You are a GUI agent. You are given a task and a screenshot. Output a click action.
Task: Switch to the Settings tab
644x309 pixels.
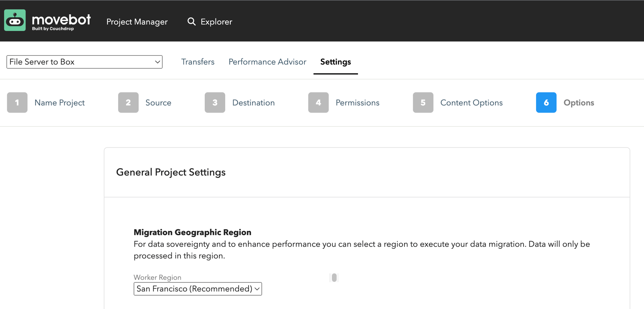(x=335, y=62)
